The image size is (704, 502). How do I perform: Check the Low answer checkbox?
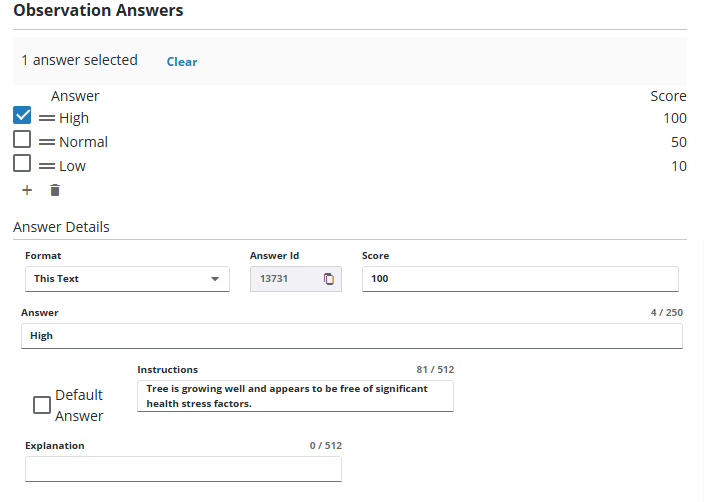(x=23, y=165)
